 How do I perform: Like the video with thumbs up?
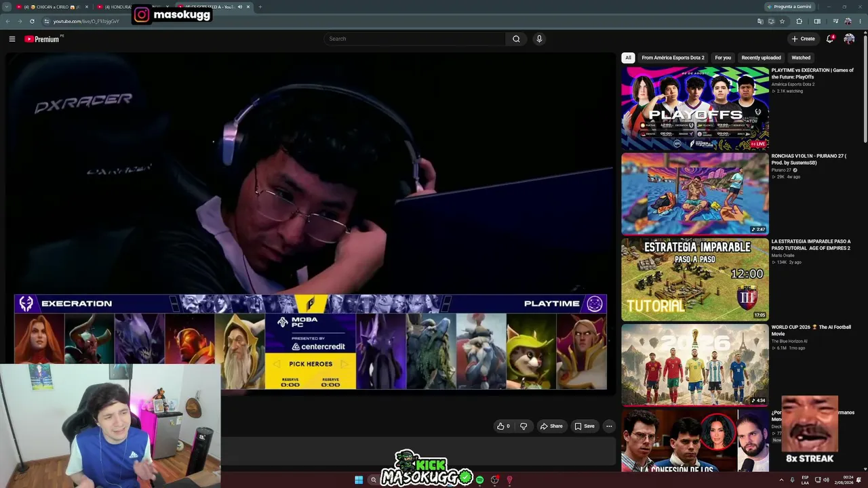click(503, 426)
